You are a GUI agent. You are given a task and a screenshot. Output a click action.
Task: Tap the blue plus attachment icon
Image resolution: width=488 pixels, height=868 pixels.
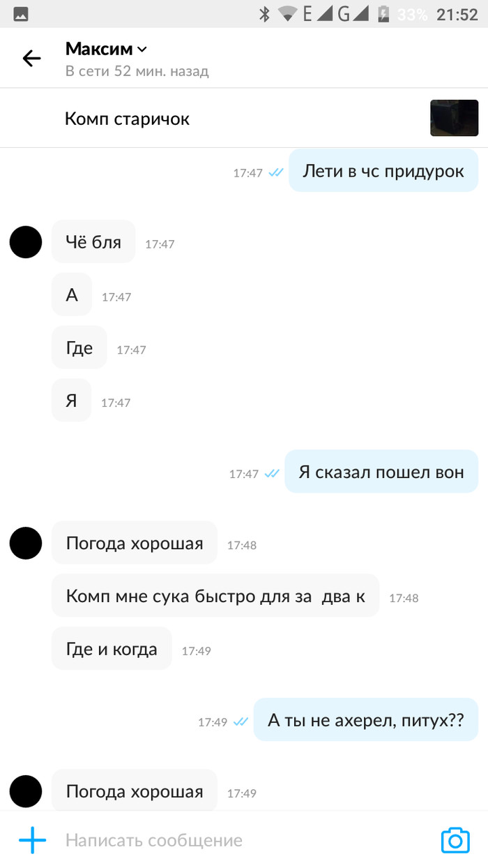click(32, 840)
